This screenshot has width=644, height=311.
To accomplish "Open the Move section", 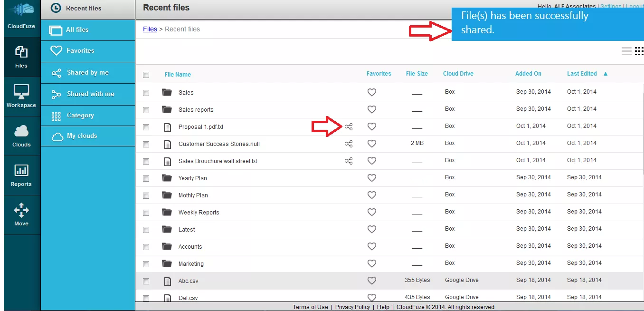I will tap(21, 215).
